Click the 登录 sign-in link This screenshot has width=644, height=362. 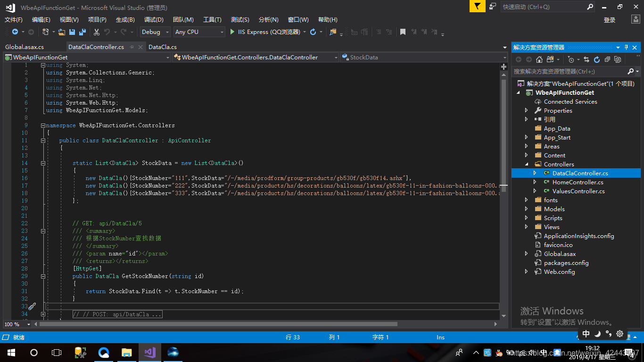(610, 20)
